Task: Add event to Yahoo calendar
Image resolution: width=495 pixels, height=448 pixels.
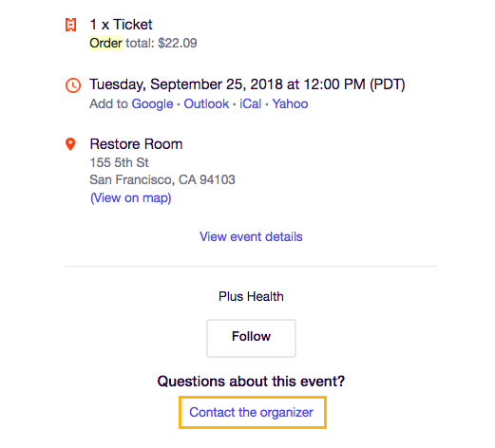Action: (290, 103)
